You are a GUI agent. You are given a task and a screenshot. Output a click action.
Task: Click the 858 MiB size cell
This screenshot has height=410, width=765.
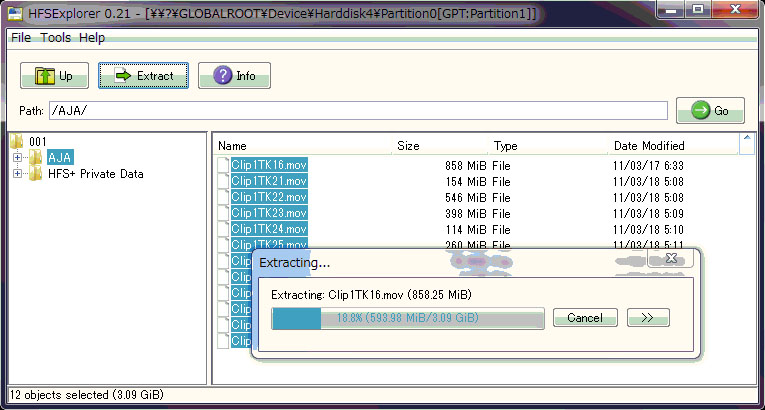(x=466, y=166)
